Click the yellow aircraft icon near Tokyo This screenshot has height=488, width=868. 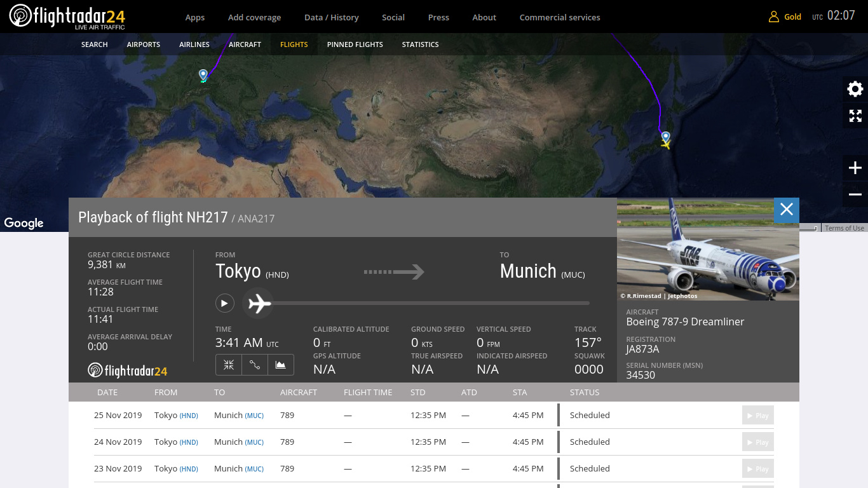pyautogui.click(x=665, y=145)
